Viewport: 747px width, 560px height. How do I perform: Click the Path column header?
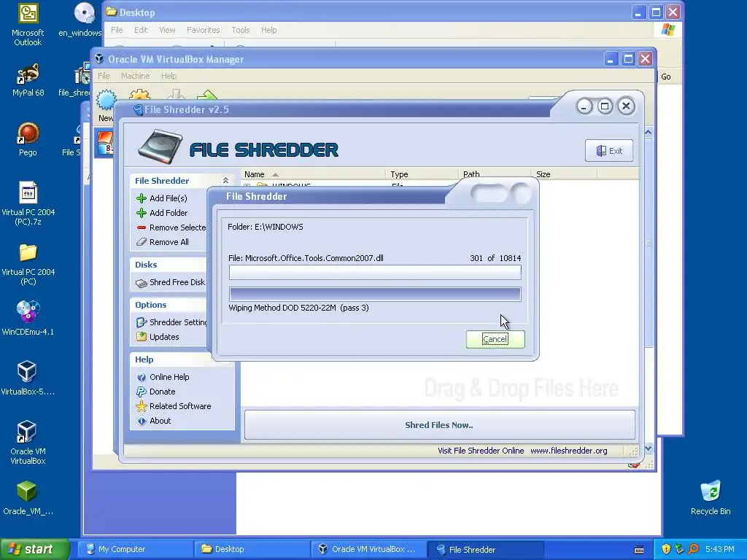[x=495, y=174]
